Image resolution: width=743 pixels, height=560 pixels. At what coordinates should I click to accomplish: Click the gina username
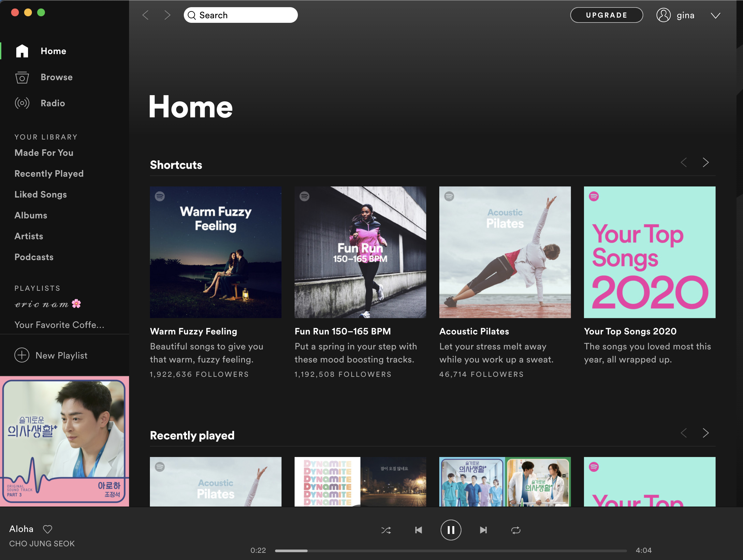coord(685,15)
